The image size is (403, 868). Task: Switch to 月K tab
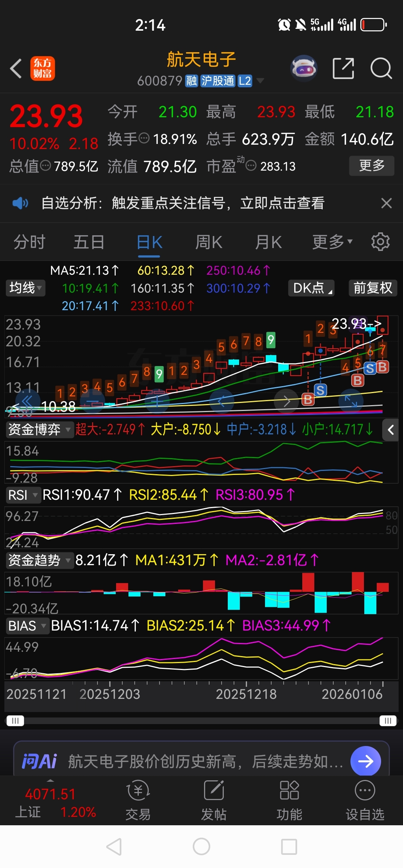pyautogui.click(x=269, y=242)
